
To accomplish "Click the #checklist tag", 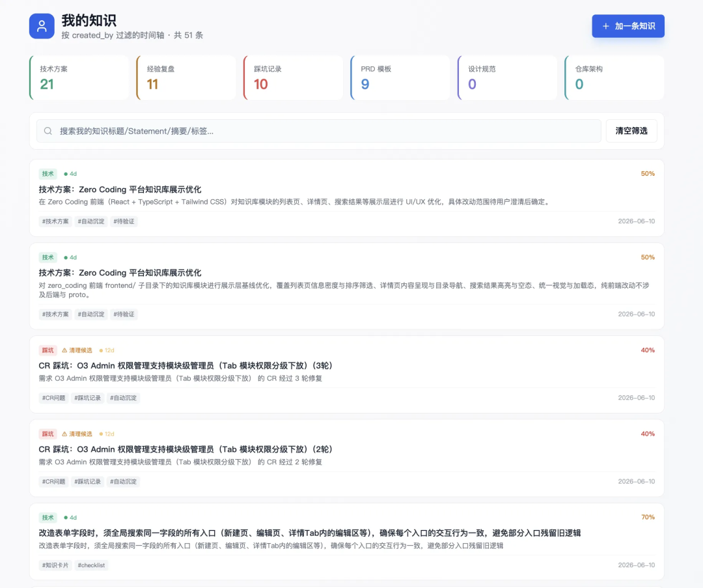I will pyautogui.click(x=92, y=565).
